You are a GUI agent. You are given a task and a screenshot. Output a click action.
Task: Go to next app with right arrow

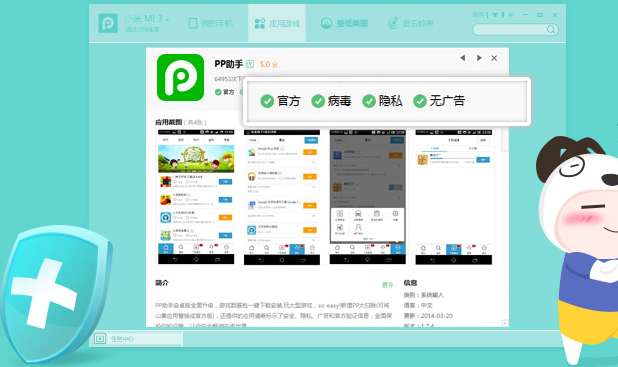click(479, 58)
